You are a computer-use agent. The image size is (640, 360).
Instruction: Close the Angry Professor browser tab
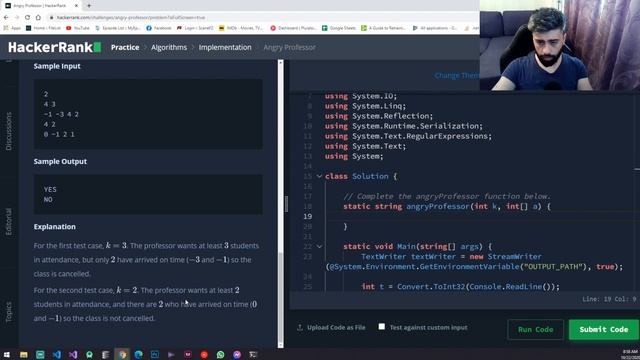76,6
